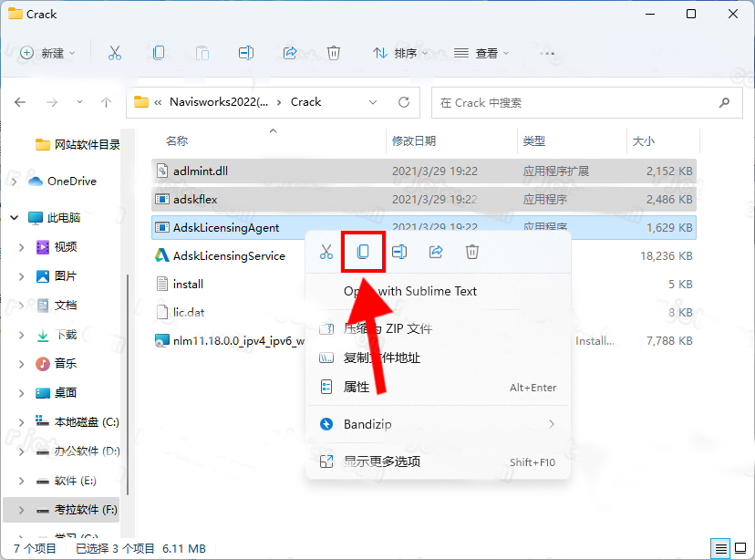Click the adskflex application icon

(161, 199)
